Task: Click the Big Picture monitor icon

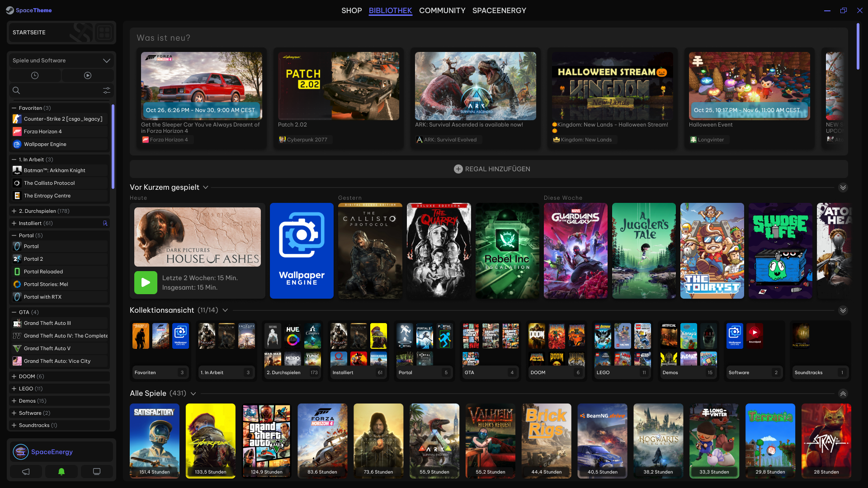Action: click(x=97, y=471)
